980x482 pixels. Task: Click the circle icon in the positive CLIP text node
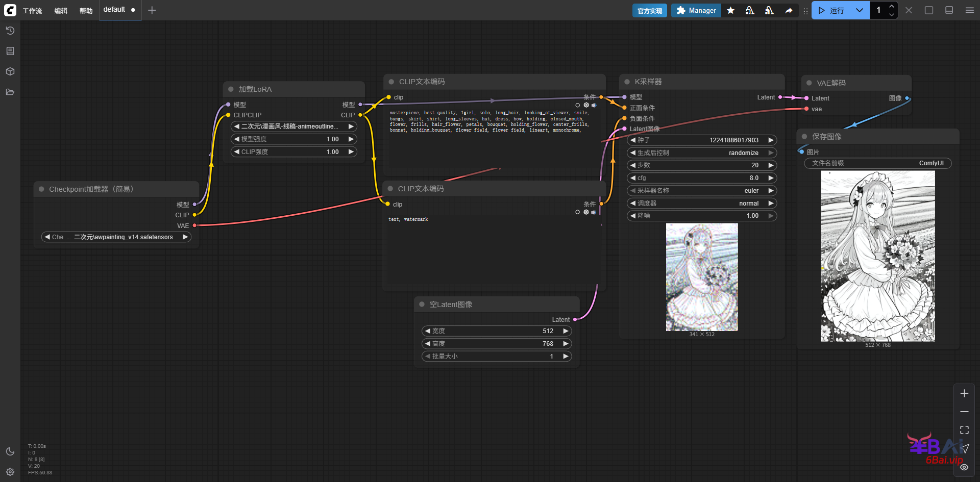tap(578, 105)
